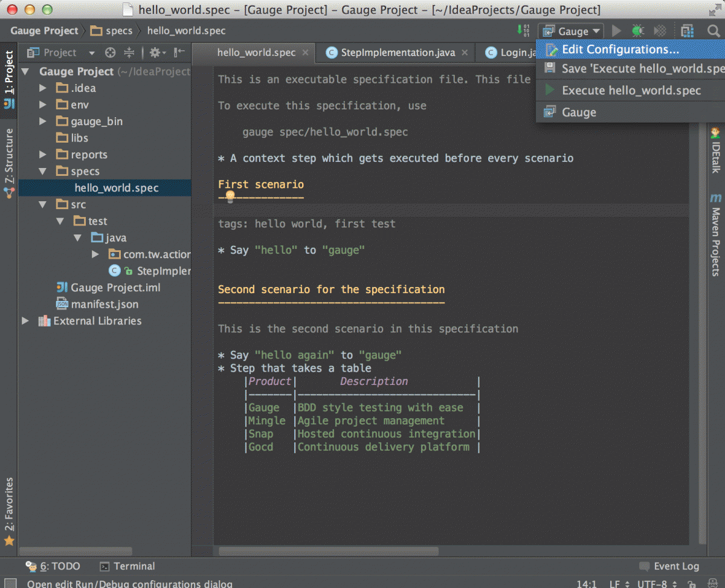
Task: Open the Project Structure icon in the toolbar
Action: pyautogui.click(x=687, y=31)
